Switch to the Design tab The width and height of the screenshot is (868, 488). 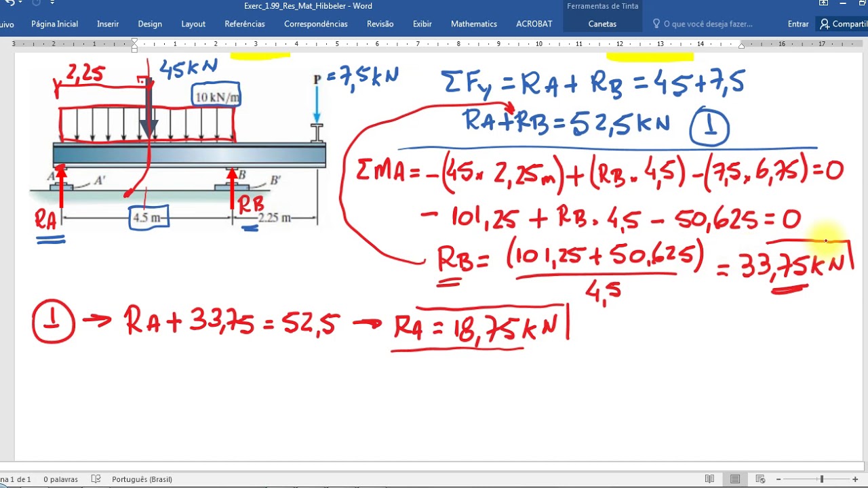(x=150, y=24)
